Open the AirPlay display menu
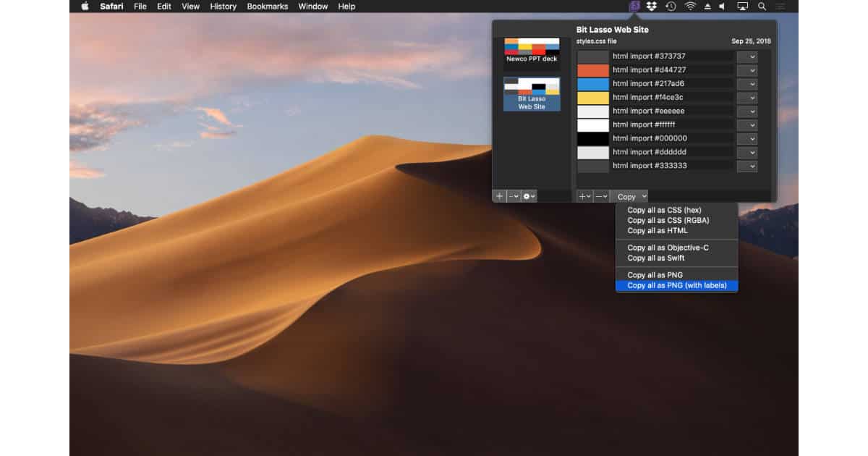The width and height of the screenshot is (868, 456). 742,7
